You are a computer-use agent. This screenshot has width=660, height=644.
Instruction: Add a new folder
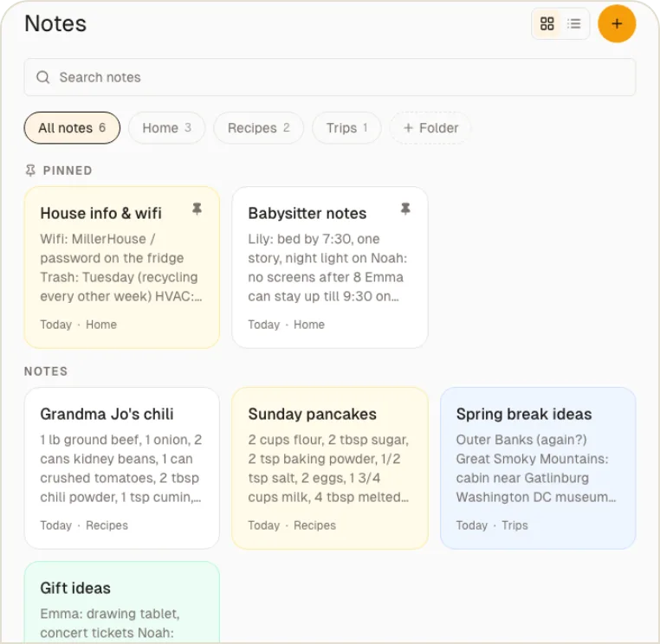[x=430, y=128]
